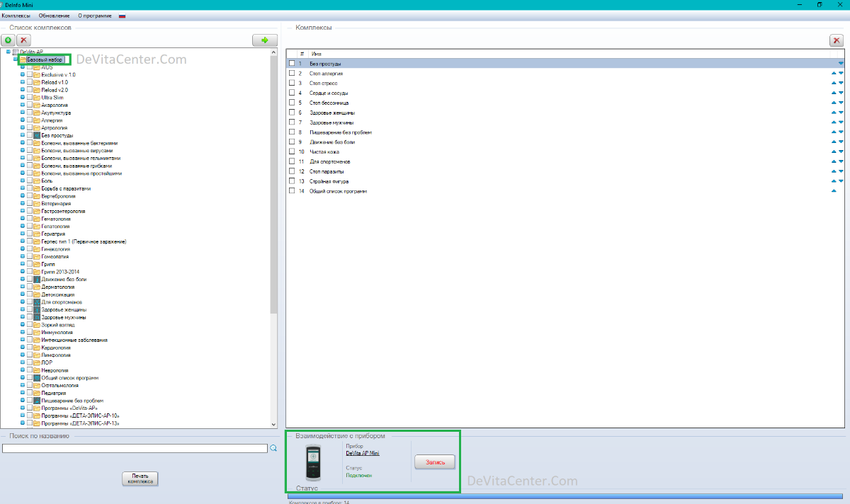Screen dimensions: 850x504
Task: Select 'Дерматология' in the tree
Action: pyautogui.click(x=57, y=287)
